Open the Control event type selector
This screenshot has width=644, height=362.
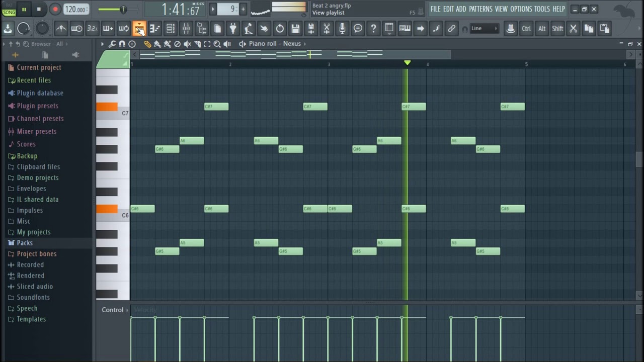click(x=115, y=310)
